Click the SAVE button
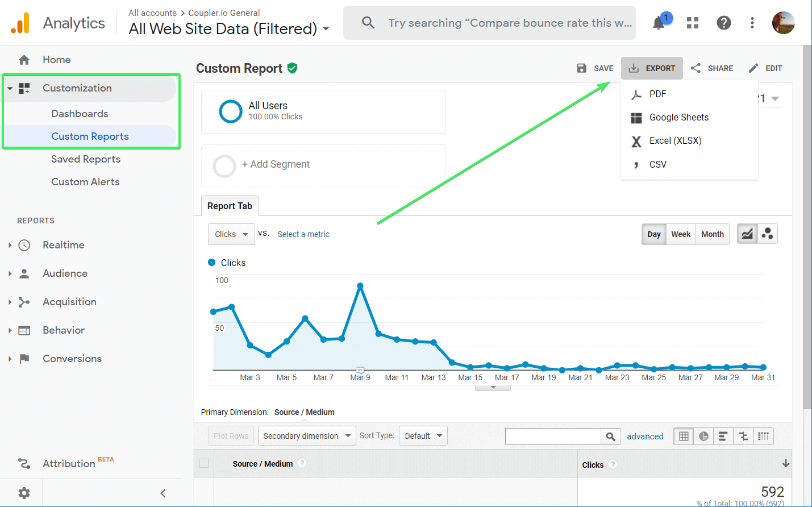This screenshot has width=812, height=507. tap(595, 68)
